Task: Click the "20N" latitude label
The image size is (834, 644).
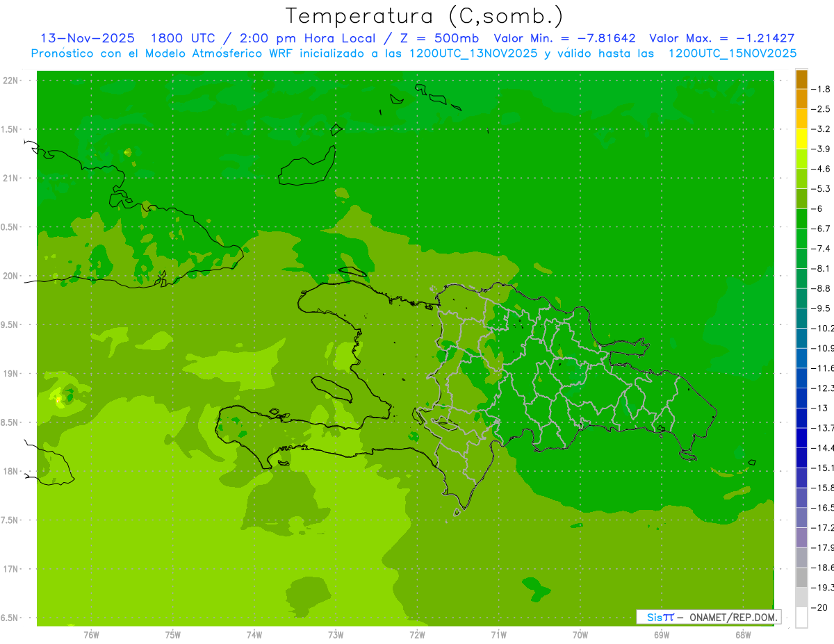Action: [12, 276]
